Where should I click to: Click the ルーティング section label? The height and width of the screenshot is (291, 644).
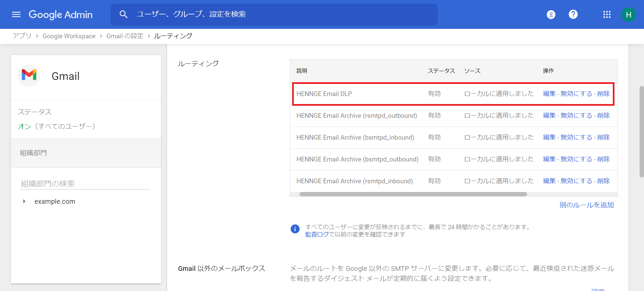(198, 63)
